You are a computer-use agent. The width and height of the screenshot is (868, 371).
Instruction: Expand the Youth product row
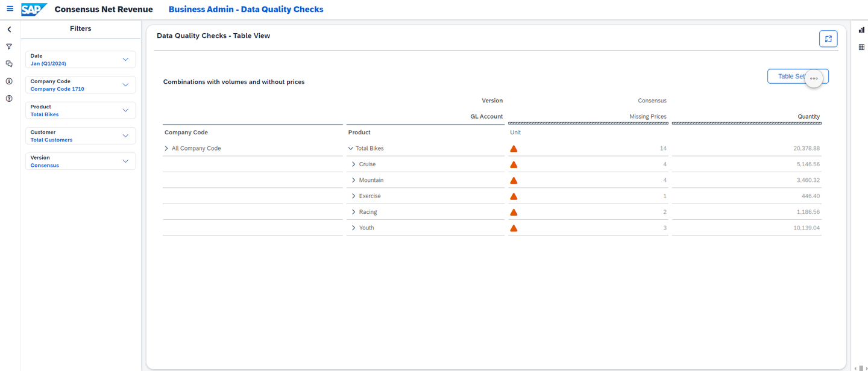tap(354, 228)
